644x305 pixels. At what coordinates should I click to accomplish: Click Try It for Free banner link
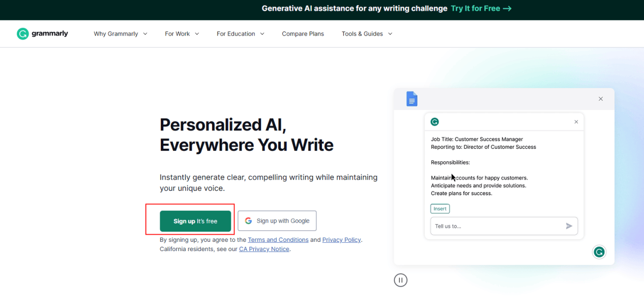[x=481, y=9]
